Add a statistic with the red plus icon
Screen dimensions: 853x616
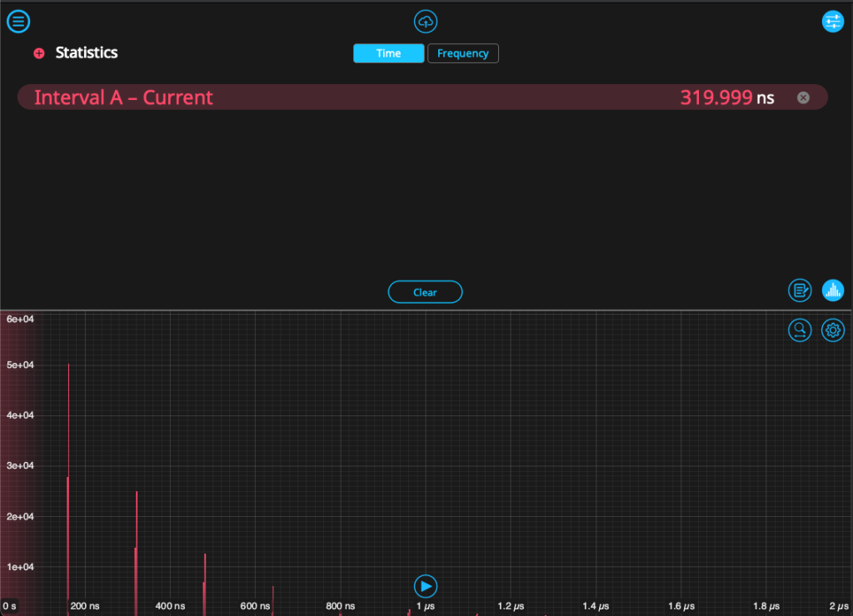point(38,53)
